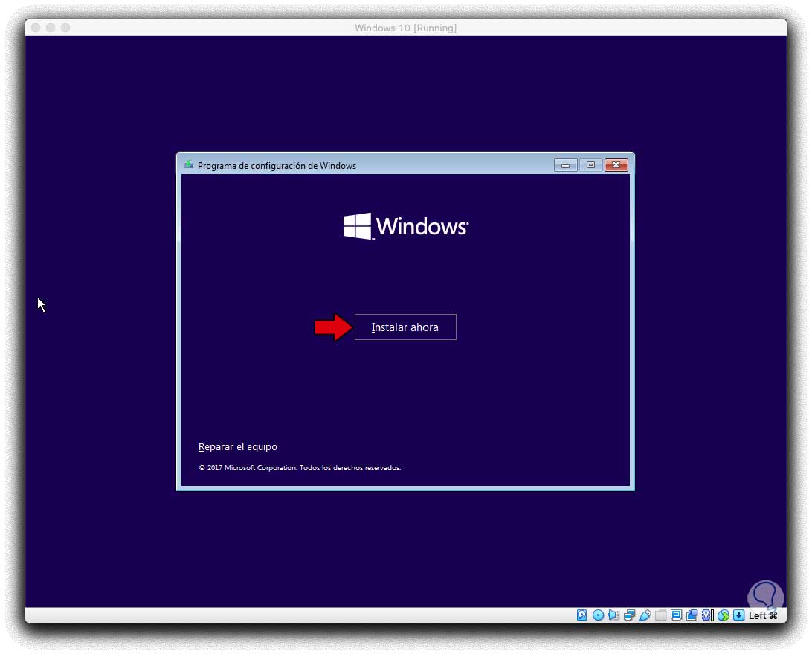
Task: Click the Instalar ahora button
Action: pos(405,327)
